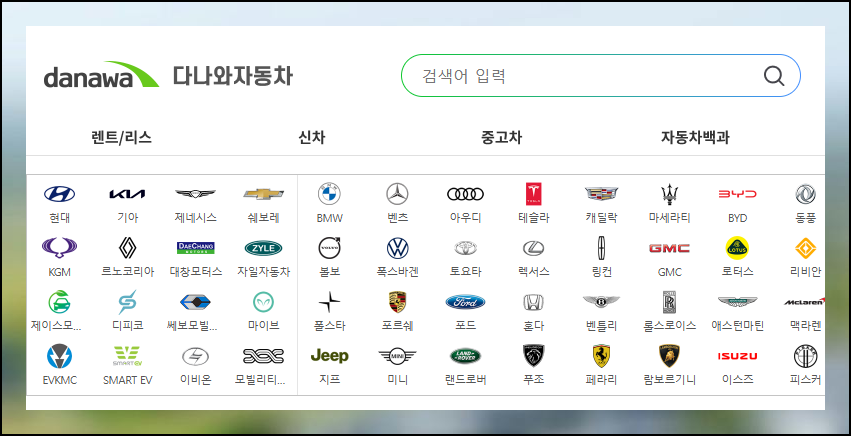Select the 디피코 brand logo

pyautogui.click(x=128, y=302)
